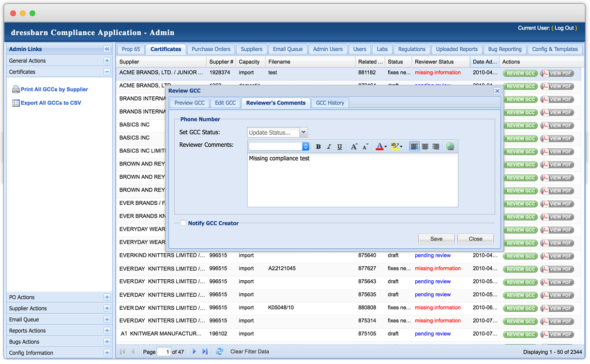Center-align the reviewer comment text
This screenshot has width=590, height=364.
click(425, 147)
